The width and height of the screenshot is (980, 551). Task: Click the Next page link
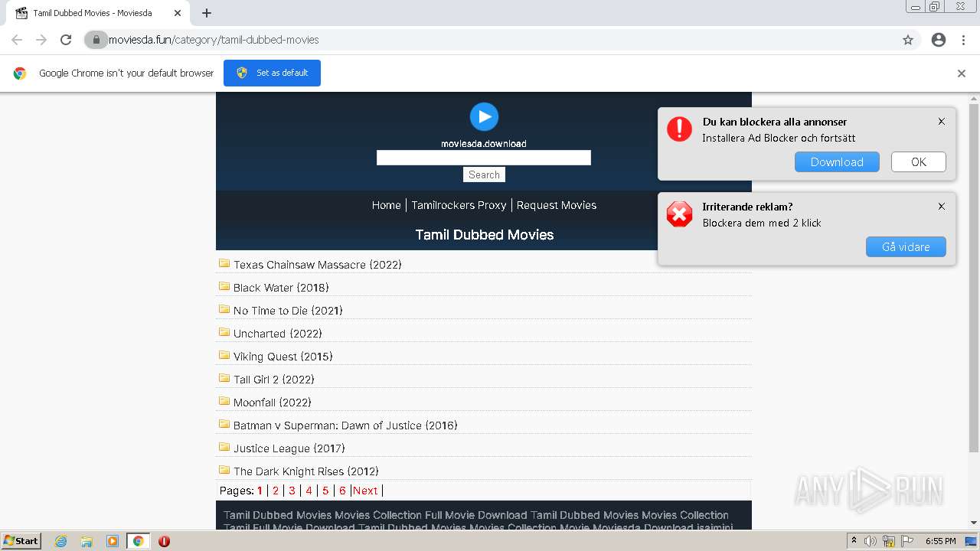365,491
